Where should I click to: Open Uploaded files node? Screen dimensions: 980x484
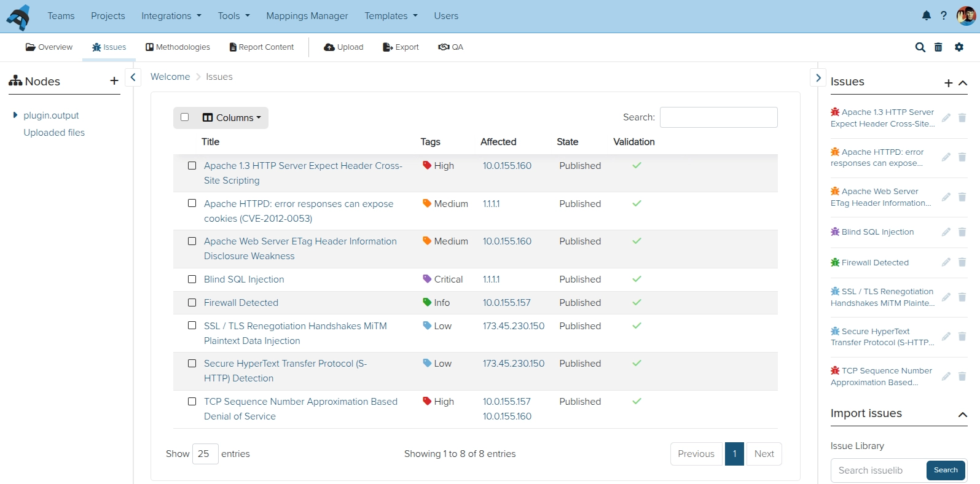point(54,133)
